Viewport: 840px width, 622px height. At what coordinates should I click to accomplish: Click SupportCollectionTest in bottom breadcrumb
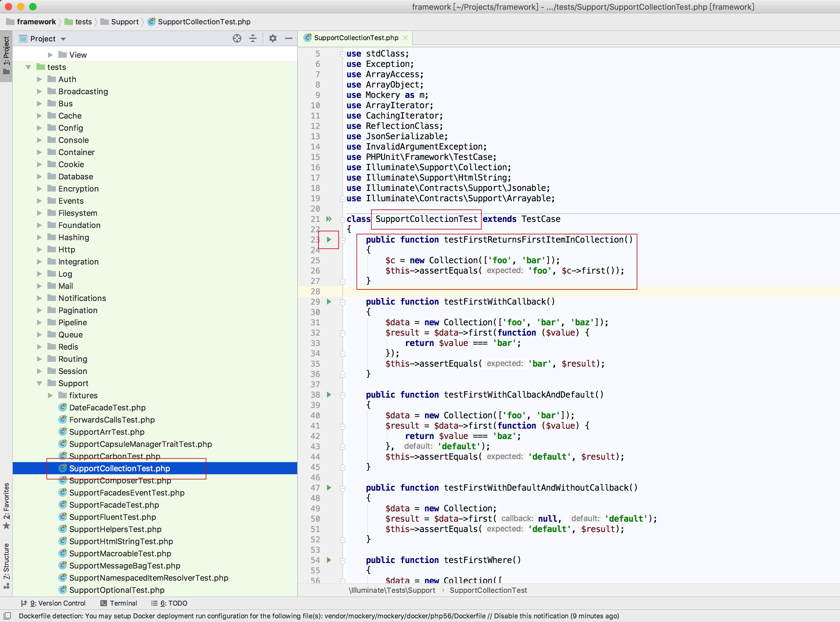[488, 590]
